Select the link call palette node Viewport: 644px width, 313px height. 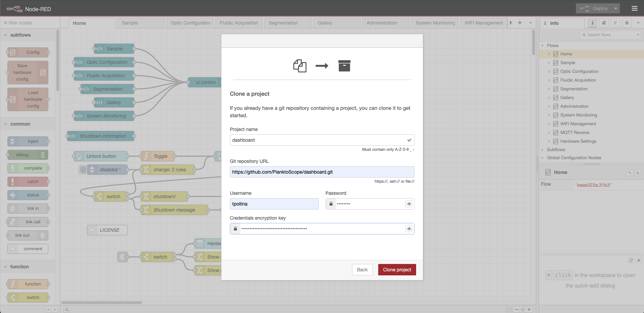(28, 222)
